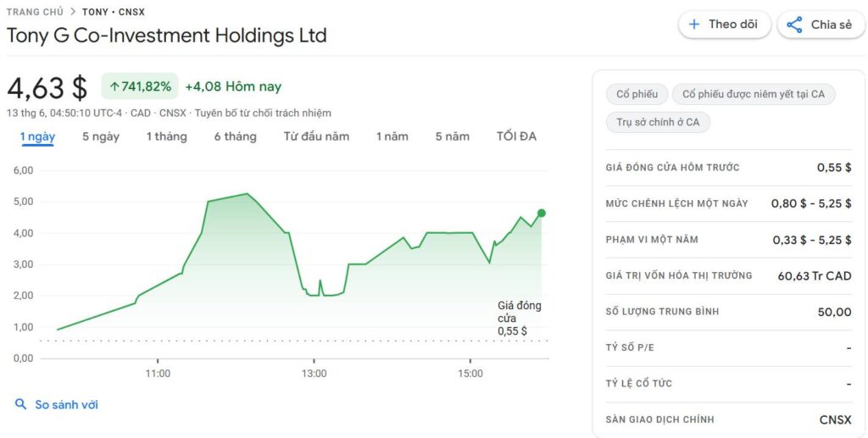Click the +4,08 Hôm nay text
This screenshot has width=868, height=438.
(x=233, y=86)
